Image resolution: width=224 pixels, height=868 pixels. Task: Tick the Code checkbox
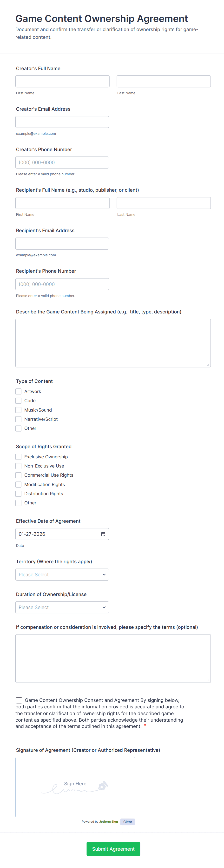click(x=19, y=401)
